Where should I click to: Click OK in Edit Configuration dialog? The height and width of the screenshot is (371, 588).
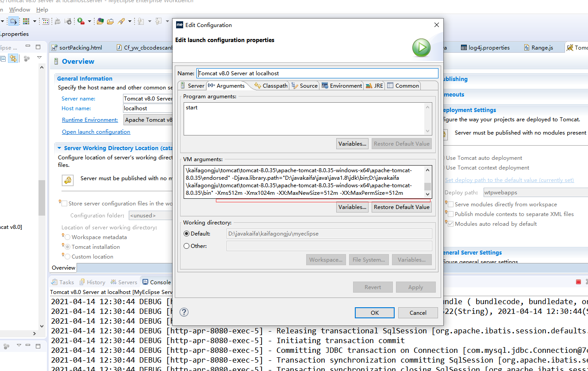point(374,313)
